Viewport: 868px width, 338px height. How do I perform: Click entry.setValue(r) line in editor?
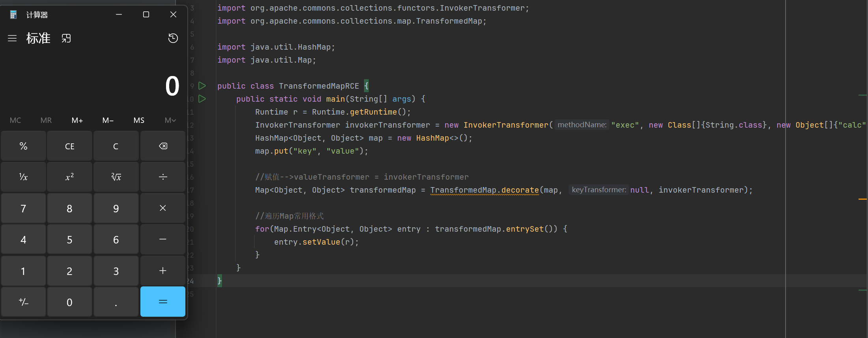tap(316, 242)
